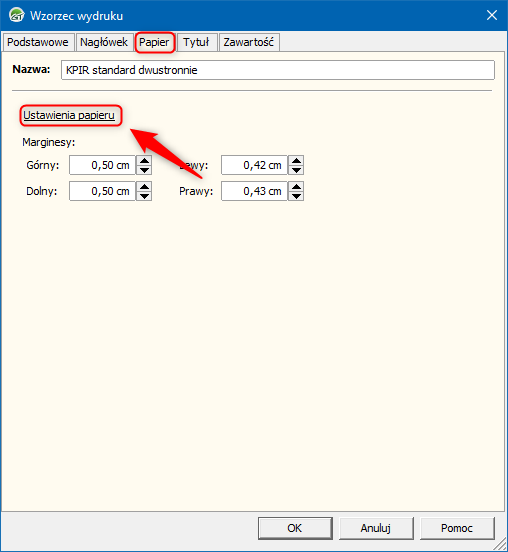Increase the Dolny margin value
The width and height of the screenshot is (508, 552).
pyautogui.click(x=144, y=187)
